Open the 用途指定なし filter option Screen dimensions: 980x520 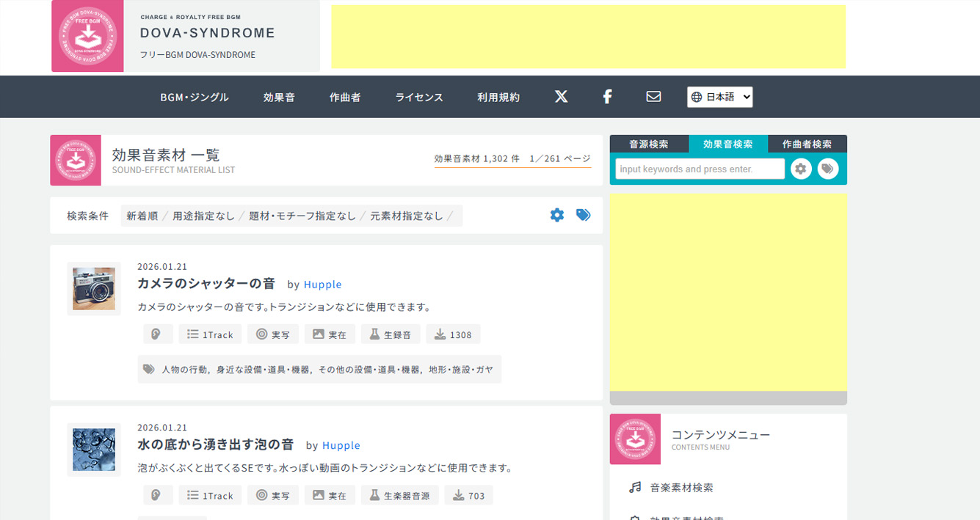point(203,216)
